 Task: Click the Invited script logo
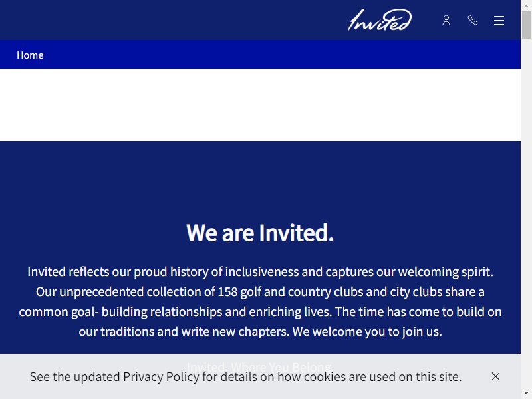click(380, 20)
